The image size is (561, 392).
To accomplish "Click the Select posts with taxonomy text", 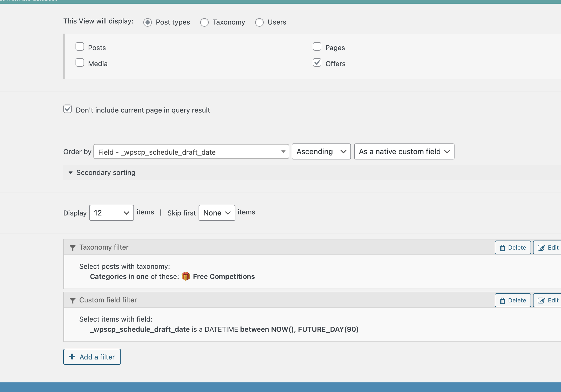I will 125,266.
